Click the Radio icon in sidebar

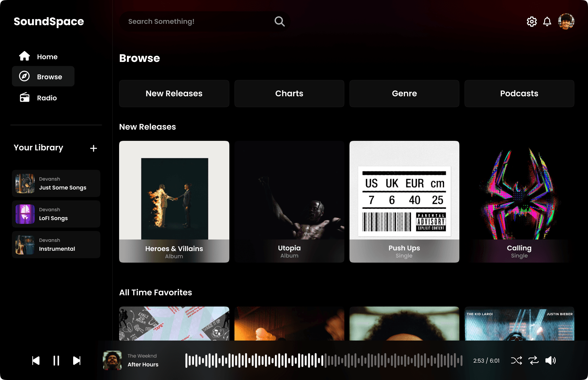[24, 97]
